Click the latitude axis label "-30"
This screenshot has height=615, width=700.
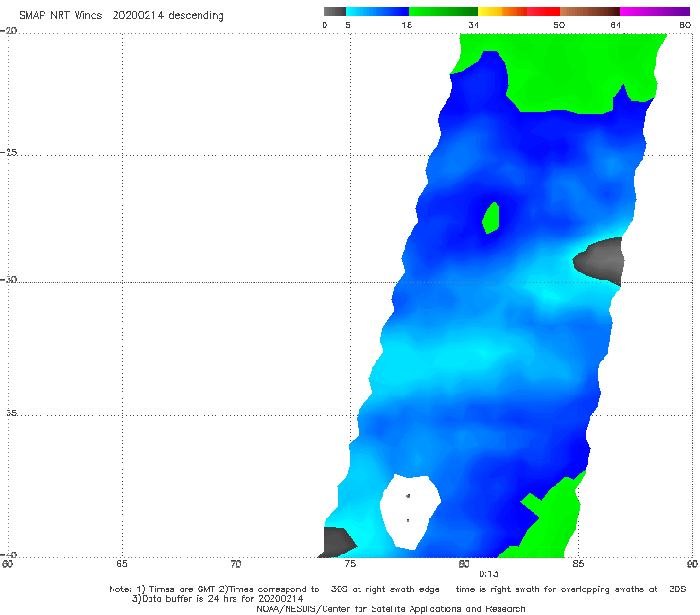[9, 279]
